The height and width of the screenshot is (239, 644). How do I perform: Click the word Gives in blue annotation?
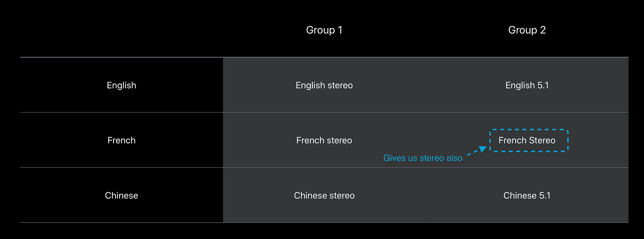pyautogui.click(x=394, y=158)
